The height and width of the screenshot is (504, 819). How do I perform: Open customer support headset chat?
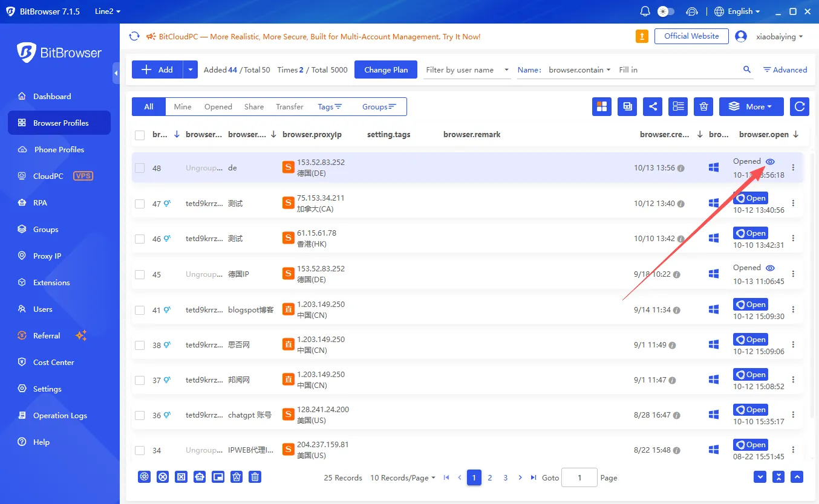pyautogui.click(x=693, y=11)
